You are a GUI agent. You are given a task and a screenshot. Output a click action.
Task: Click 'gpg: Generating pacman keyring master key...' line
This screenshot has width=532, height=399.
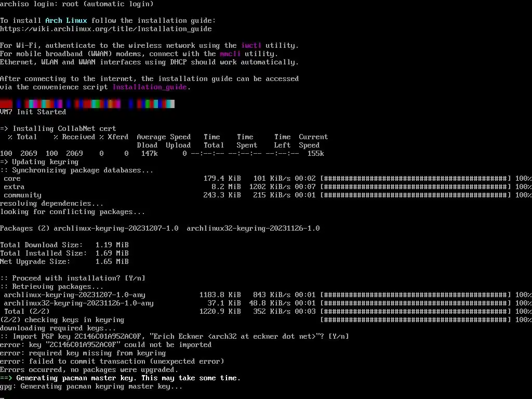coord(91,386)
